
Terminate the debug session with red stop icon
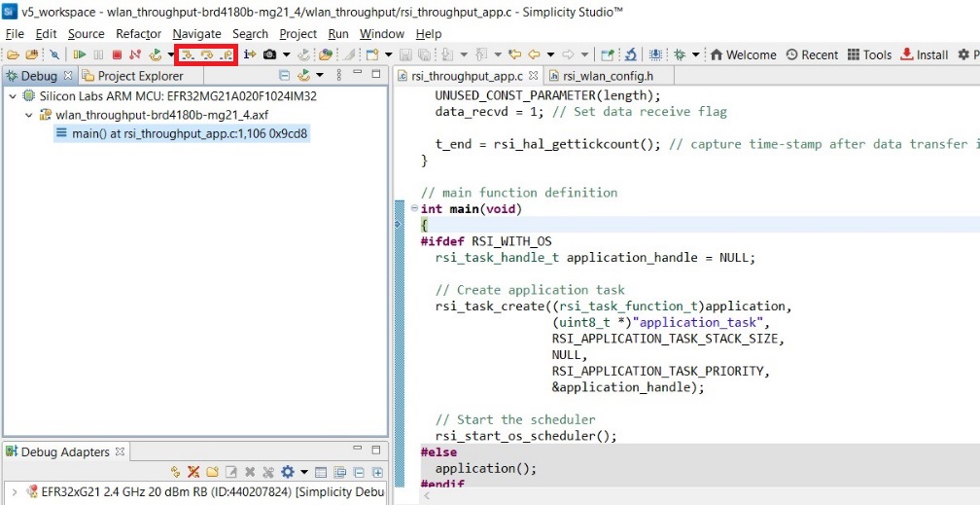(117, 54)
